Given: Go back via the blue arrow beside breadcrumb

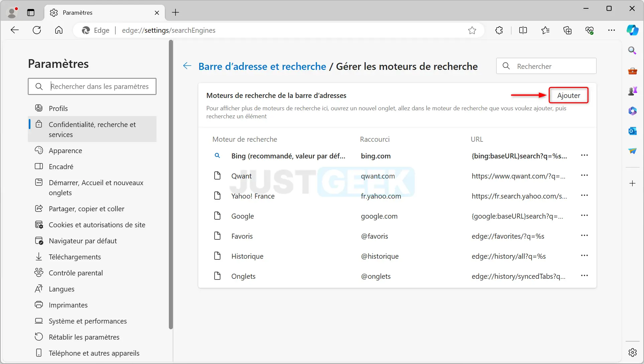Looking at the screenshot, I should 187,66.
